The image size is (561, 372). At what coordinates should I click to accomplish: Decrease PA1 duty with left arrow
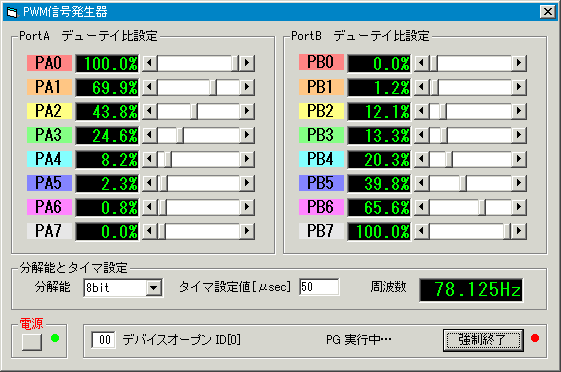[150, 87]
